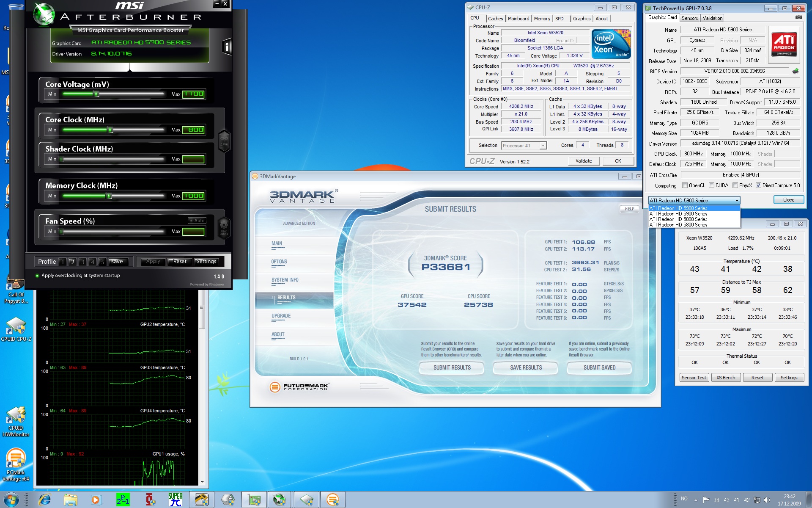Click the XS Bench button in Real Temp
Screen dimensions: 812x508
pyautogui.click(x=726, y=378)
